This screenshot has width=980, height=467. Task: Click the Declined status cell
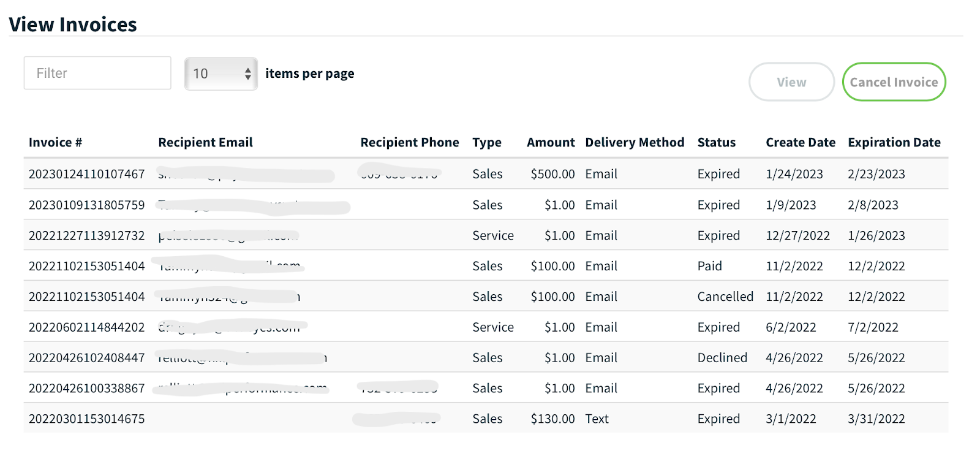[722, 358]
